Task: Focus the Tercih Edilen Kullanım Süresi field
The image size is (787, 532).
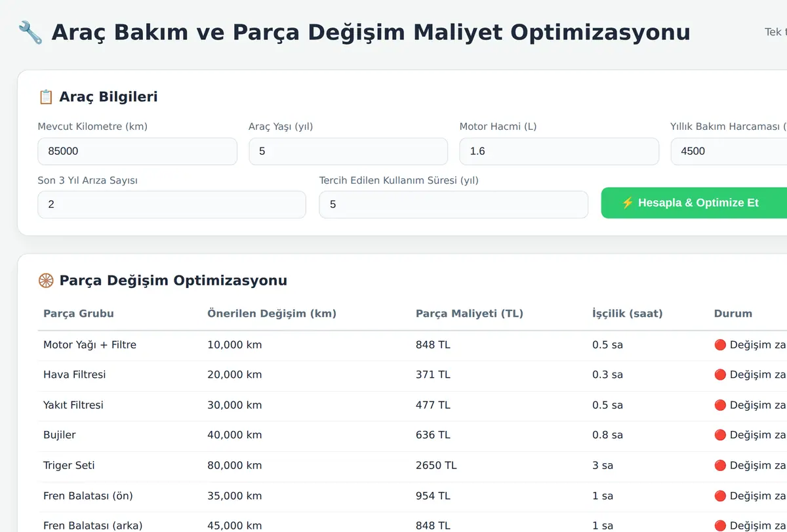Action: (x=454, y=205)
